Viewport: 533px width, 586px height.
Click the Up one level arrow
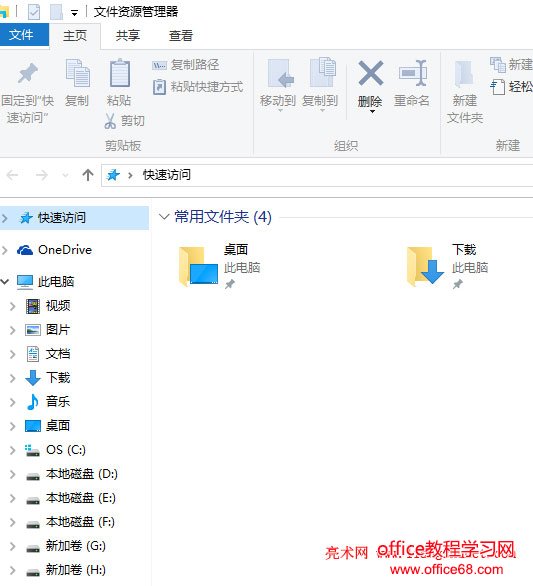[x=88, y=175]
